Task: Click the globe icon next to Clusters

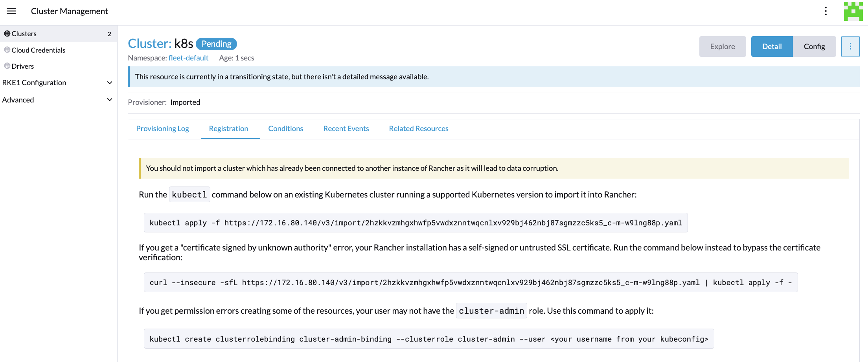Action: [x=7, y=33]
